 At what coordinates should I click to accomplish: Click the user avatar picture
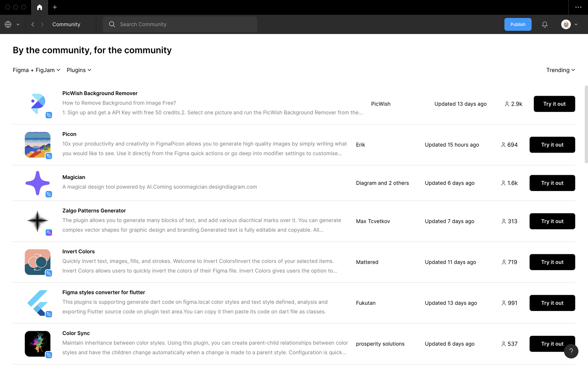[x=566, y=24]
